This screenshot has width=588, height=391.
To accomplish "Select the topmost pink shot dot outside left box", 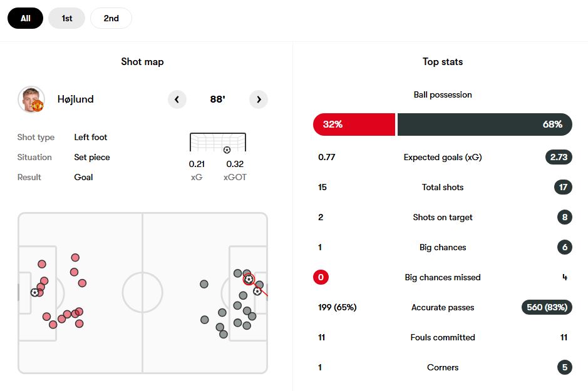I will (x=75, y=258).
